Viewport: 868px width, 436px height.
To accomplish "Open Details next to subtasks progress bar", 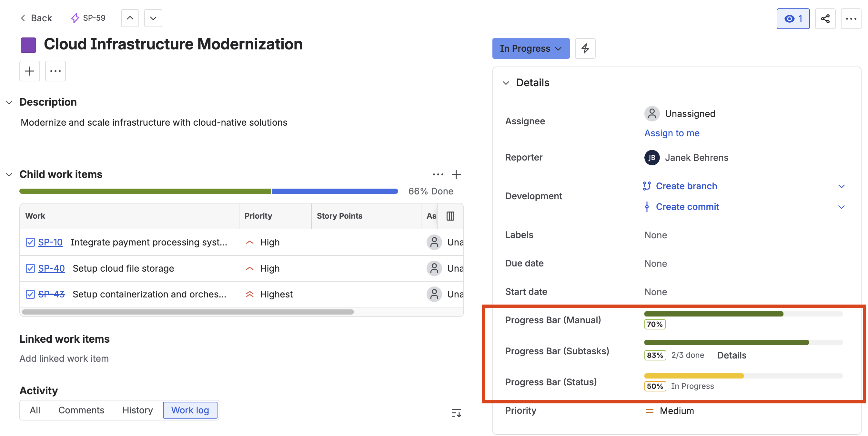I will point(732,355).
